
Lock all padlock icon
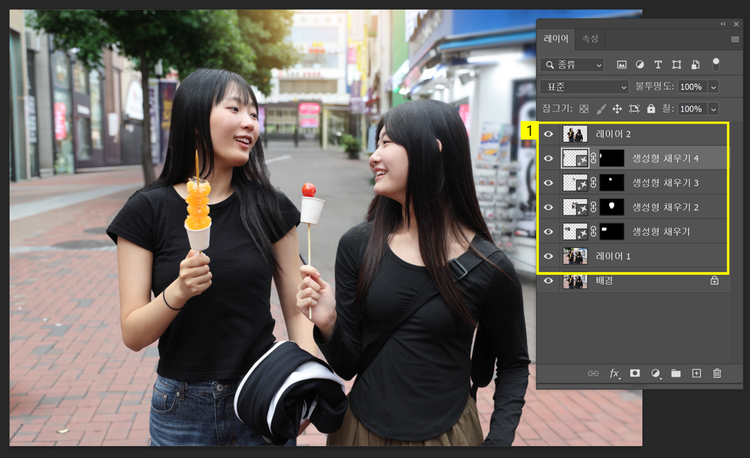651,109
